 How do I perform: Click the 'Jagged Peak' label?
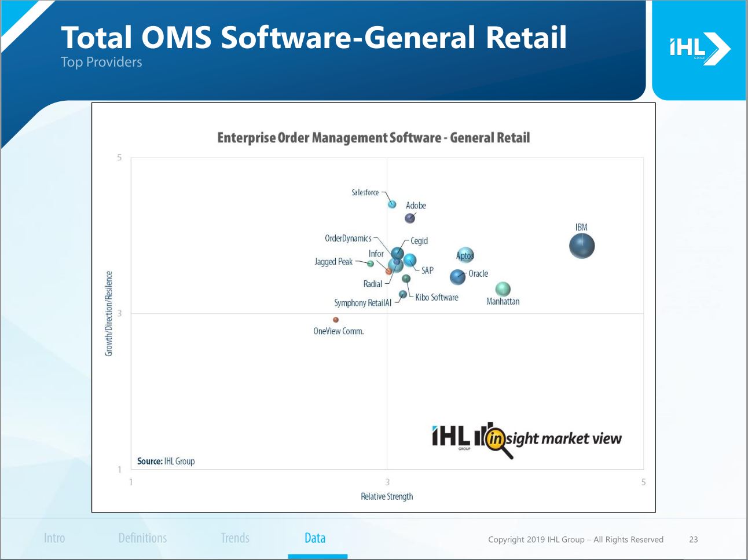[333, 262]
